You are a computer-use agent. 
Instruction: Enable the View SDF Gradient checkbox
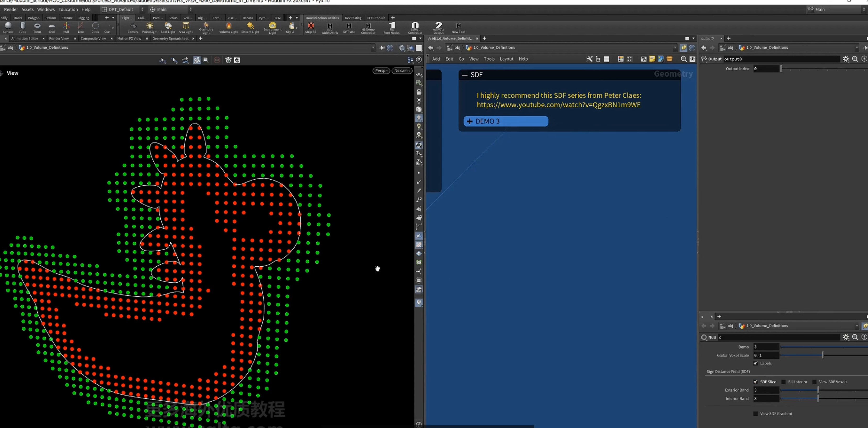point(755,414)
